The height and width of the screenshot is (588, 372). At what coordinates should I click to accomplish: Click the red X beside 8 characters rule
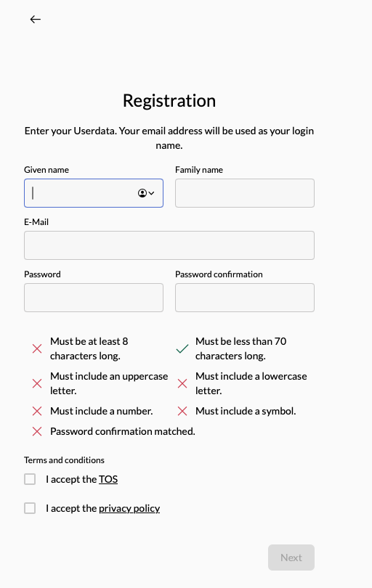(37, 348)
